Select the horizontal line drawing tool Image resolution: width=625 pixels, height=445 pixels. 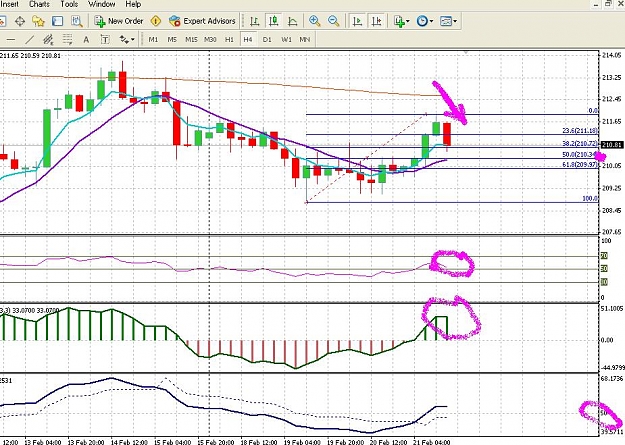[x=11, y=39]
